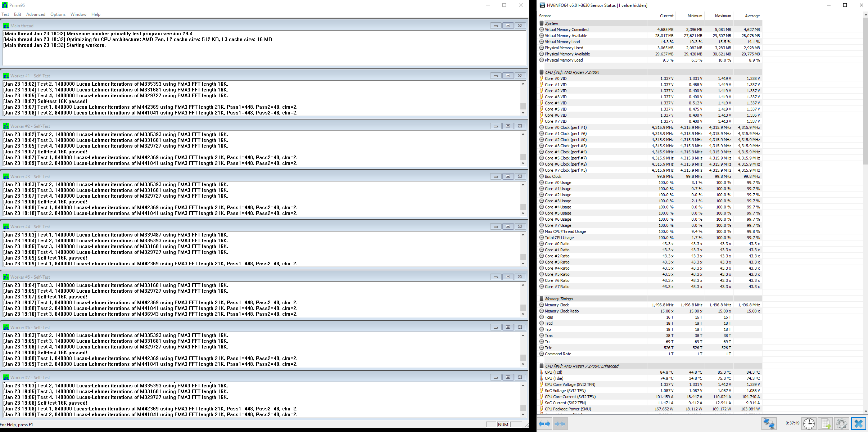Viewport: 868px width, 432px height.
Task: Open the Options menu
Action: coord(58,14)
